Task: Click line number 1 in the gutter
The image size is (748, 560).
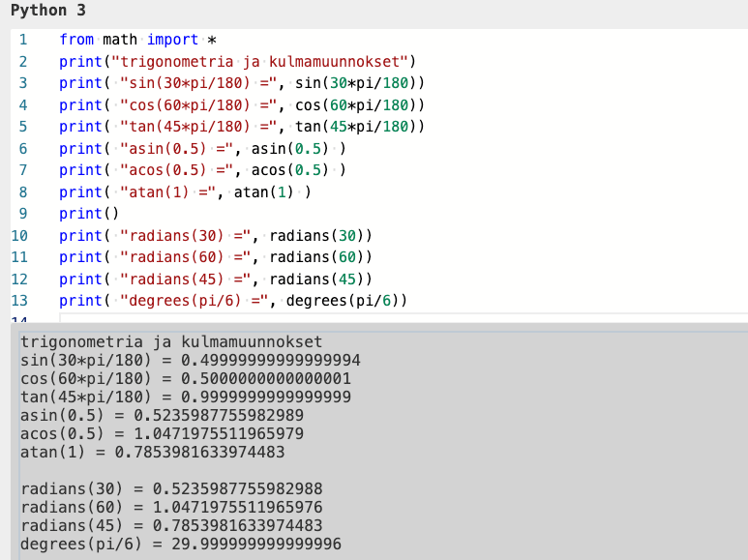Action: pos(22,40)
